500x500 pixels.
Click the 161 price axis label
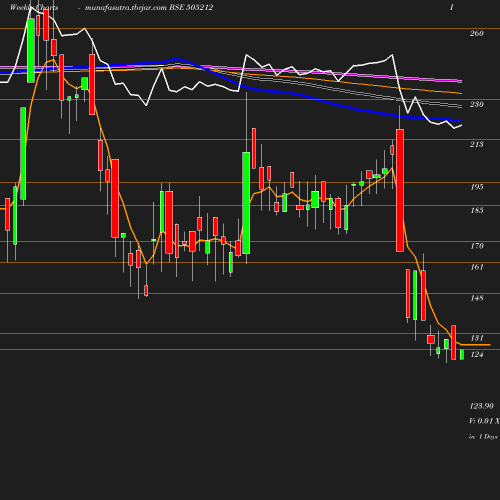(477, 267)
